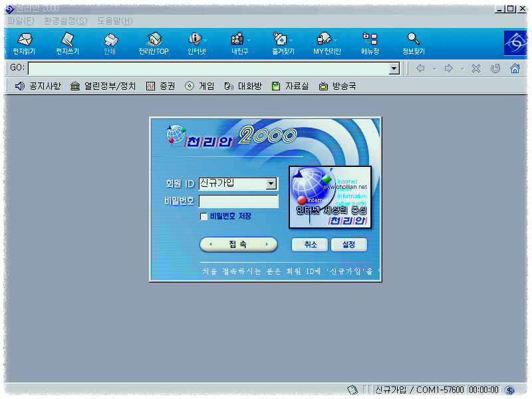Click the forward arrow navigation icon

tap(448, 68)
